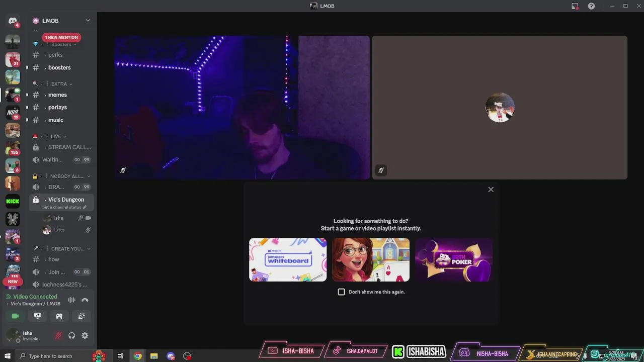
Task: Open Task View in taskbar
Action: pos(120,356)
